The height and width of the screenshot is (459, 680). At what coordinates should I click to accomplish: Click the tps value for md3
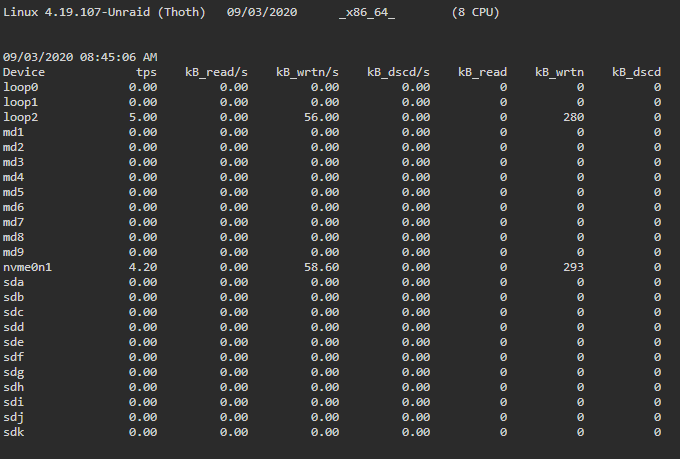(x=143, y=162)
